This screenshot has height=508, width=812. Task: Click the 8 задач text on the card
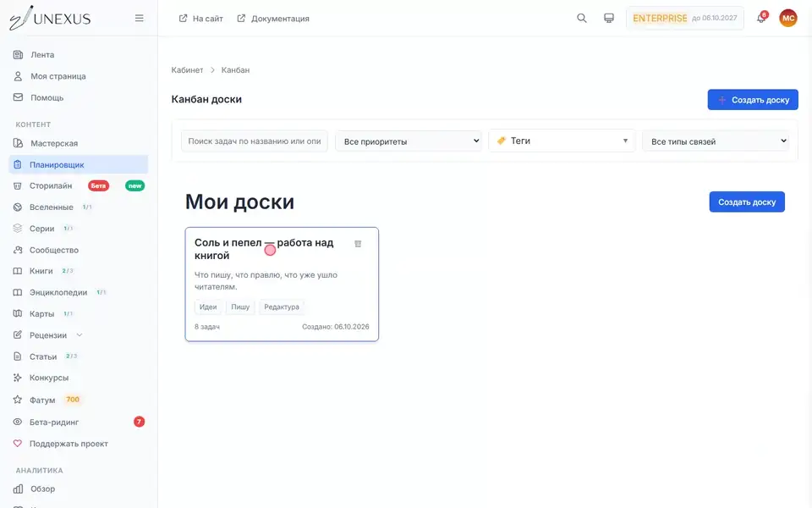click(x=207, y=327)
